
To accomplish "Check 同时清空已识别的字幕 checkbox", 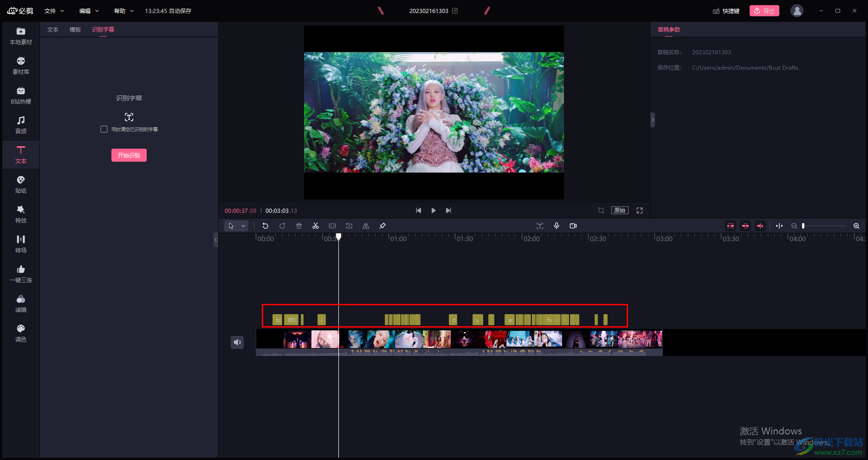I will point(104,129).
